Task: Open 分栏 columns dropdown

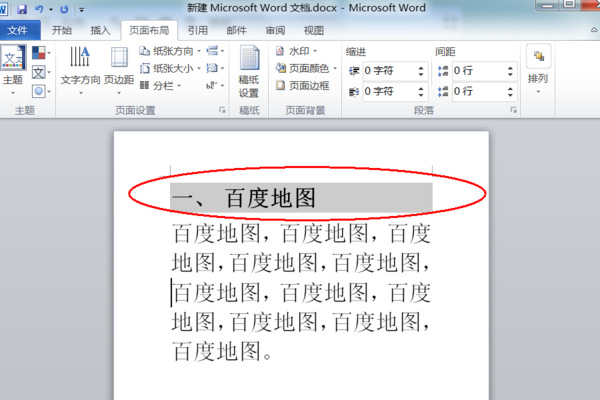Action: pos(160,85)
